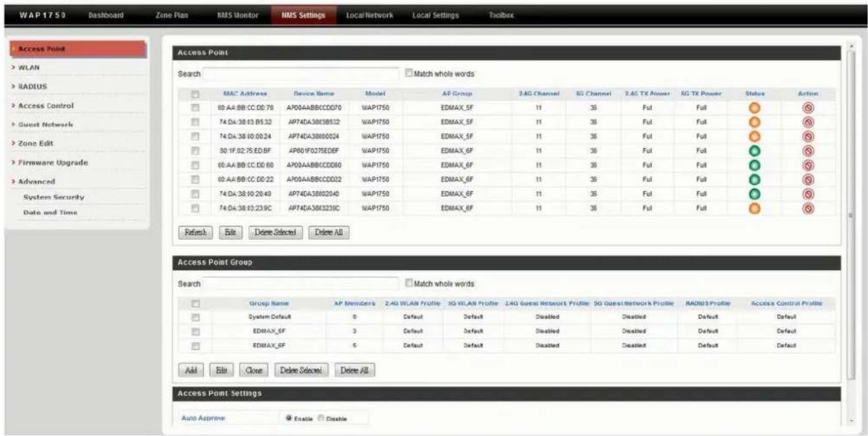Click the green status icon for AP801F0275EDBF
The image size is (868, 436).
pos(753,151)
